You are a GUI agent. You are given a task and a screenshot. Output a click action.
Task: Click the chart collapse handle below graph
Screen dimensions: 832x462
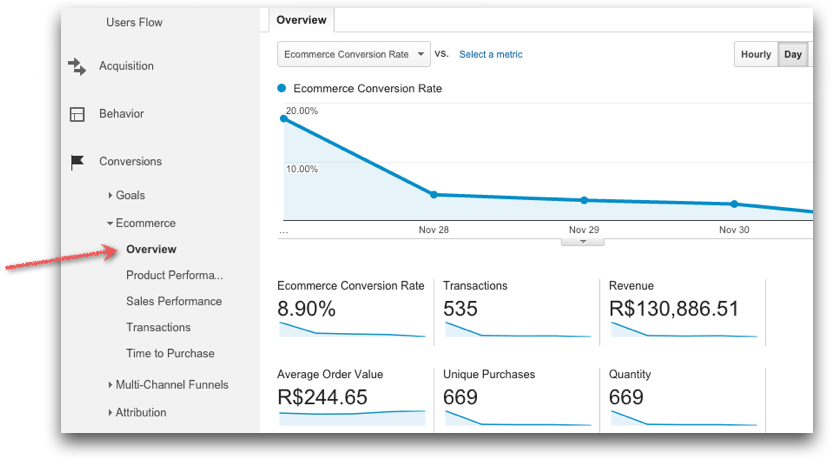582,242
